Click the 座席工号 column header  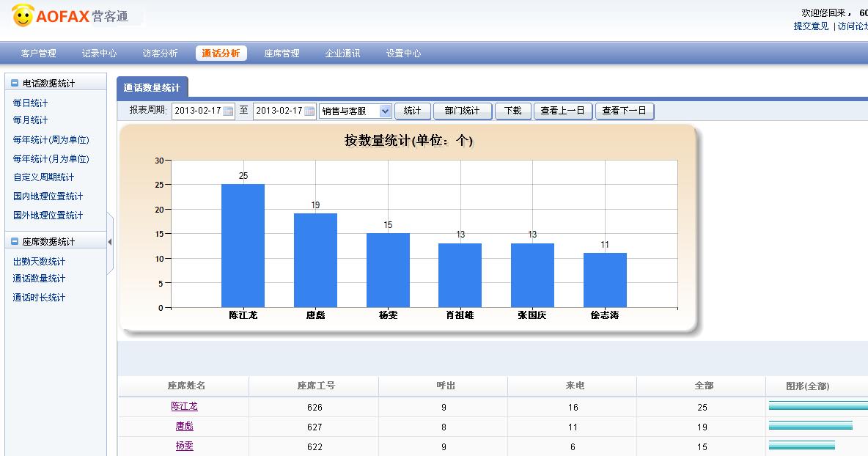coord(316,386)
